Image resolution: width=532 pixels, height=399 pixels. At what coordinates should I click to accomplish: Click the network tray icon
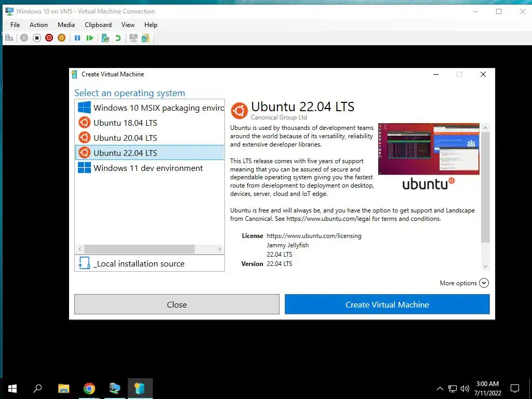[453, 389]
